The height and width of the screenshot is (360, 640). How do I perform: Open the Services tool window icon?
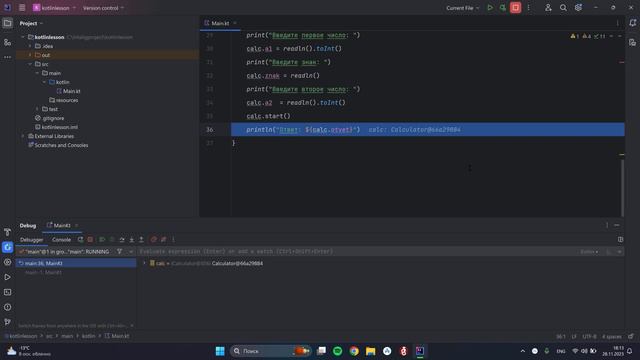click(x=7, y=262)
